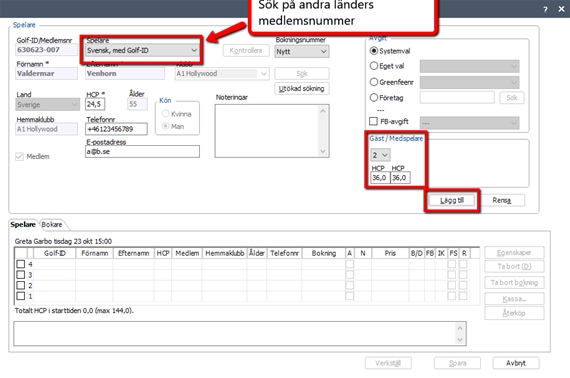Click the Sök button beside Företag
This screenshot has width=570, height=378.
tap(512, 97)
